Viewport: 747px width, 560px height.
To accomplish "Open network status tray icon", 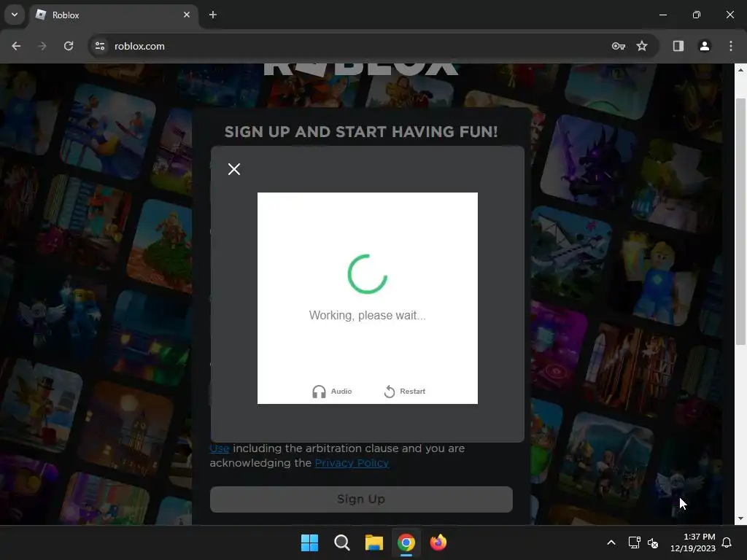I will click(x=634, y=542).
